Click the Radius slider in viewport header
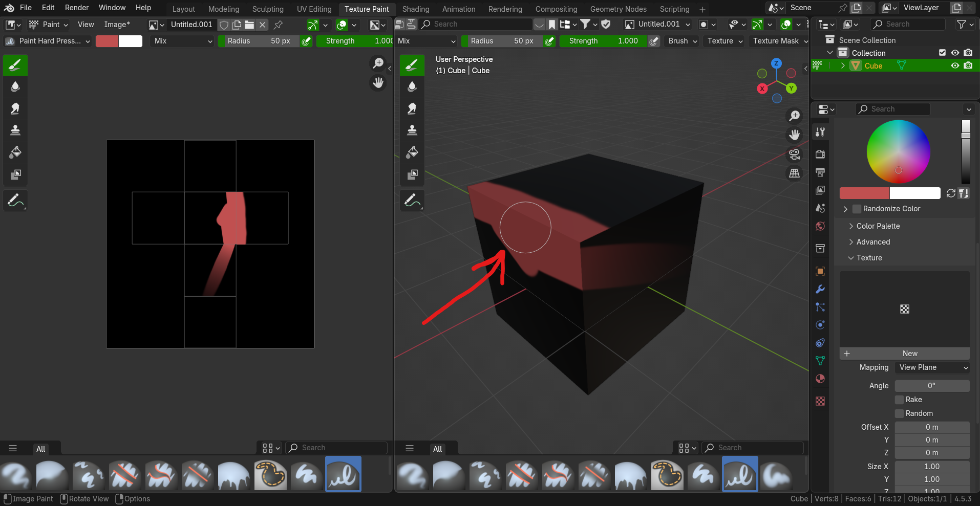This screenshot has width=980, height=506. (x=502, y=41)
